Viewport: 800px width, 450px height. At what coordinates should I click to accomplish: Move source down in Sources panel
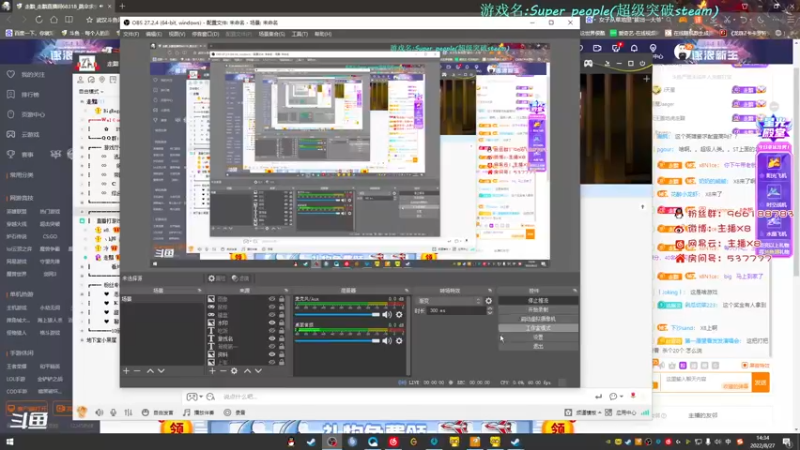coord(258,371)
